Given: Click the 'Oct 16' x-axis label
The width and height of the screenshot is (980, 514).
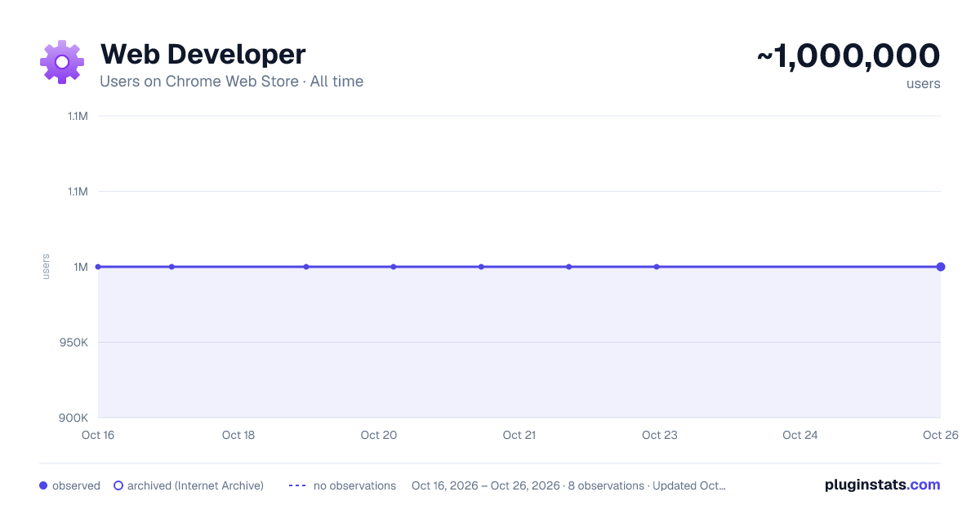Looking at the screenshot, I should (x=98, y=435).
